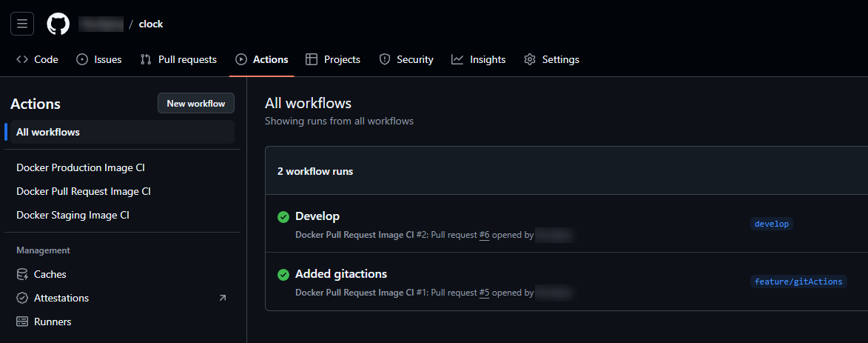The height and width of the screenshot is (343, 868).
Task: Click the 'Management' section label
Action: (x=43, y=250)
